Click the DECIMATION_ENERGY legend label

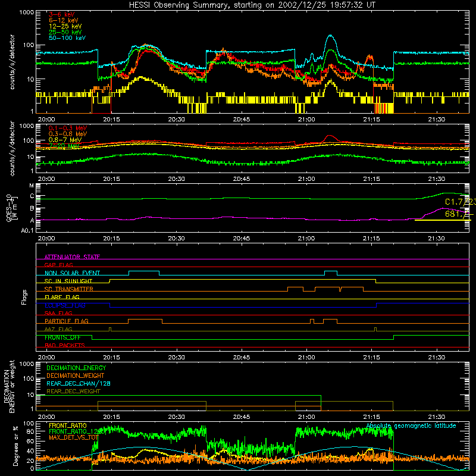point(76,368)
